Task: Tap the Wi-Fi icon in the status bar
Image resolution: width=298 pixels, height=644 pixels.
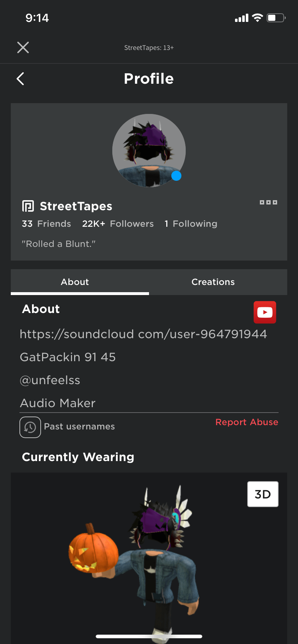Action: coord(257,17)
